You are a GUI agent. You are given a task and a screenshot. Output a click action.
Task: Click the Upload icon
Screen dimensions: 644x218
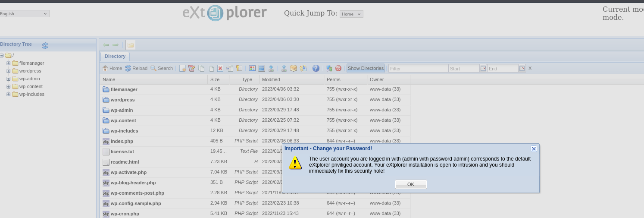pyautogui.click(x=284, y=68)
